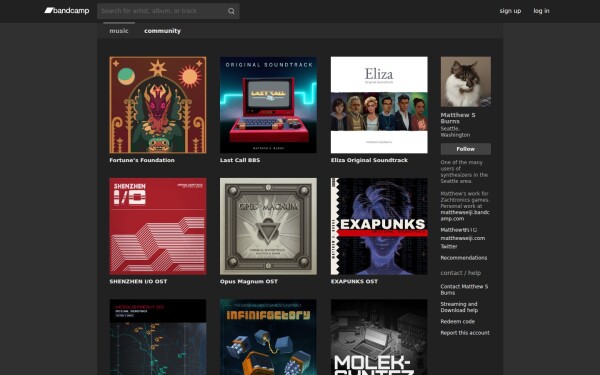This screenshot has height=375, width=600.
Task: Click the Seattle, Washington location text
Action: pyautogui.click(x=455, y=132)
